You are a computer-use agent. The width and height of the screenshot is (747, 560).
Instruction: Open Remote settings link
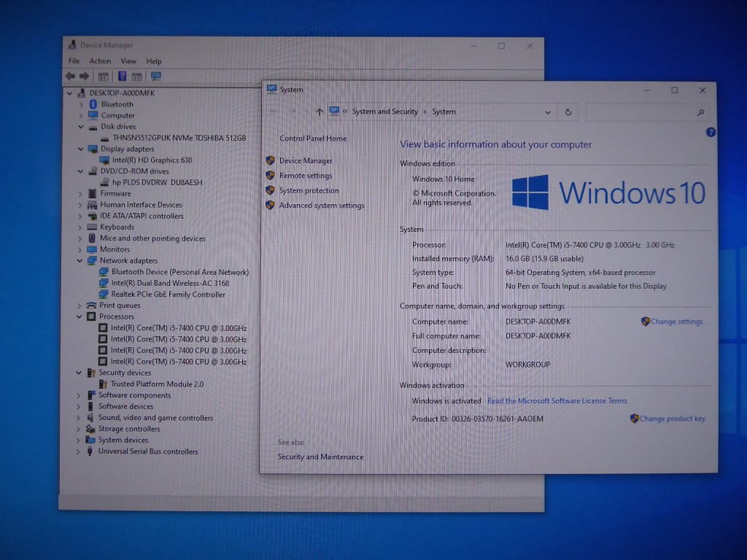[306, 176]
